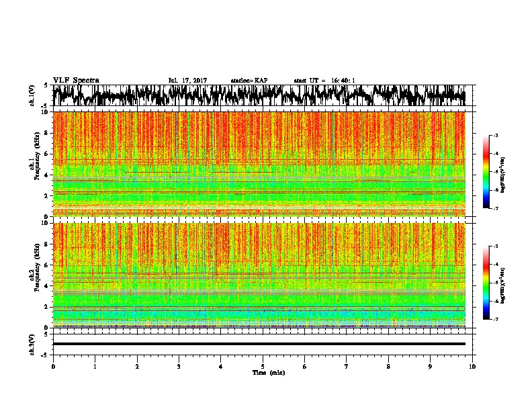Screen dimensions: 532x411
Task: Click the "8" kHz tick on ch.1 frequency axis
Action: 47,133
